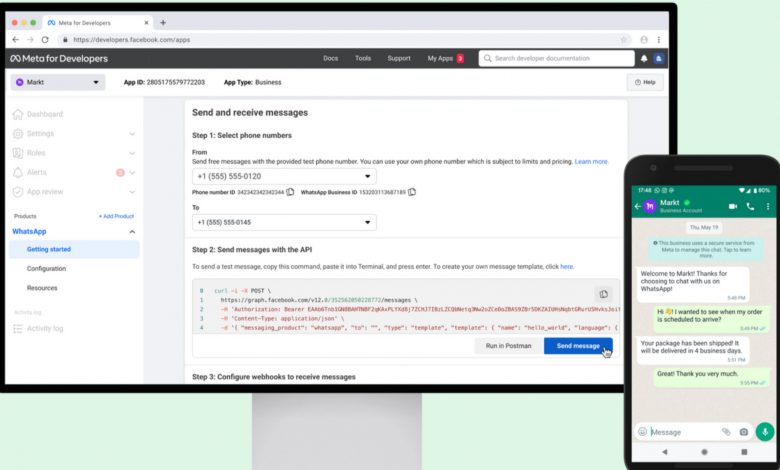Tap camera icon in message box

coord(744,432)
